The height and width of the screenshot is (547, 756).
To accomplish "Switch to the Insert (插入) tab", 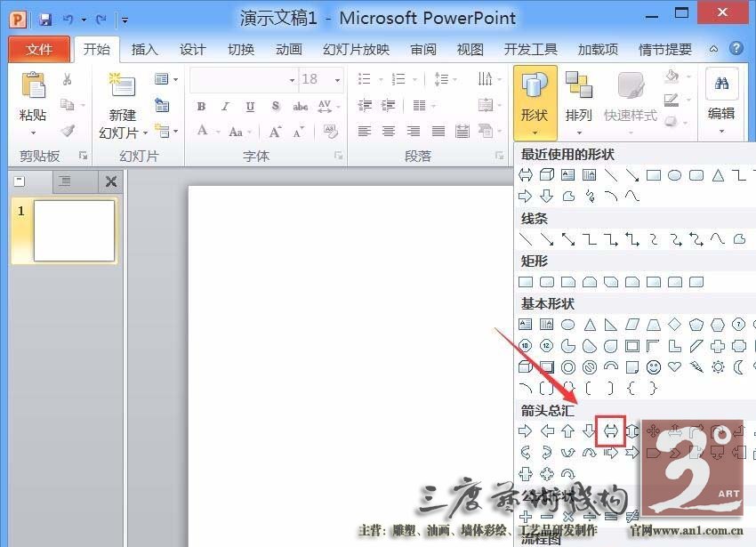I will point(144,49).
